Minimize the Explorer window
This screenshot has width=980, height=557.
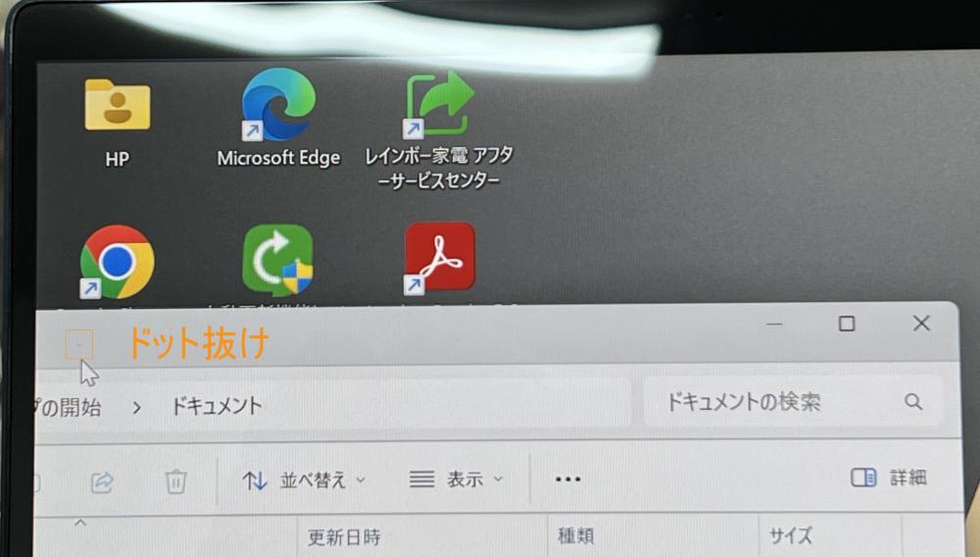(x=774, y=324)
